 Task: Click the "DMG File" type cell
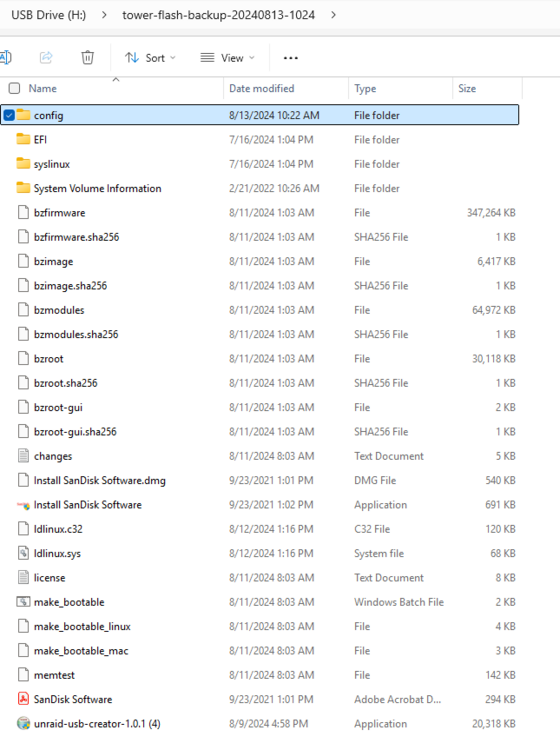[x=375, y=480]
